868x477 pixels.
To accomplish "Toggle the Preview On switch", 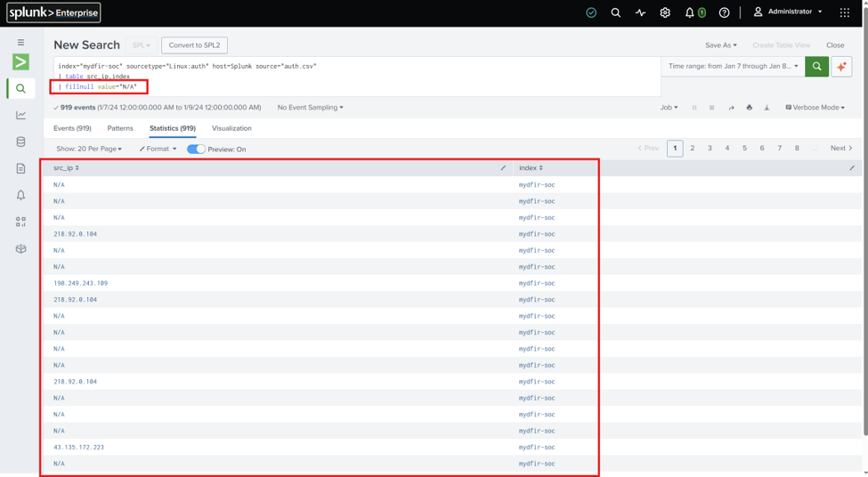I will (x=196, y=149).
